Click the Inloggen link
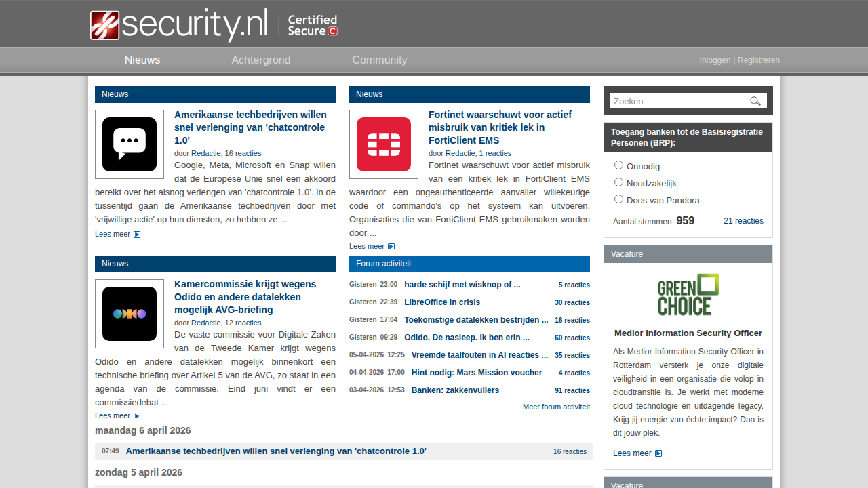The width and height of the screenshot is (868, 488). click(x=715, y=60)
